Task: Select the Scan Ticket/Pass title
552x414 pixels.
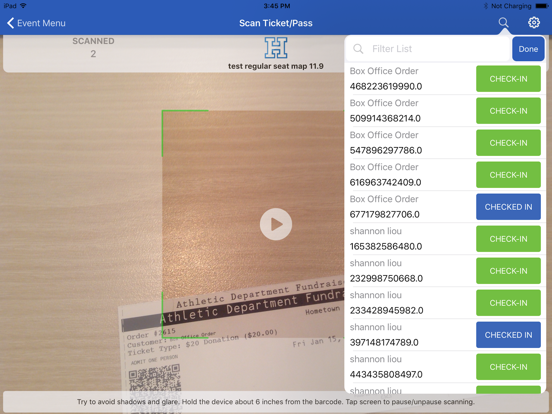Action: (276, 23)
